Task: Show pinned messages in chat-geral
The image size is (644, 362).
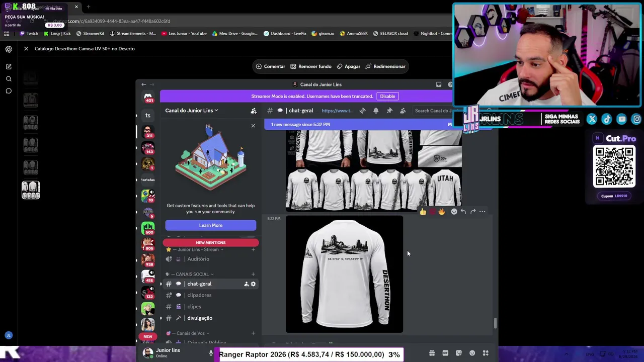Action: (389, 111)
